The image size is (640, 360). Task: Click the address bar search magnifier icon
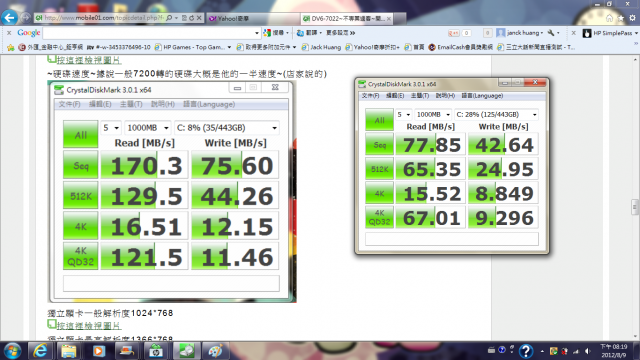click(169, 18)
